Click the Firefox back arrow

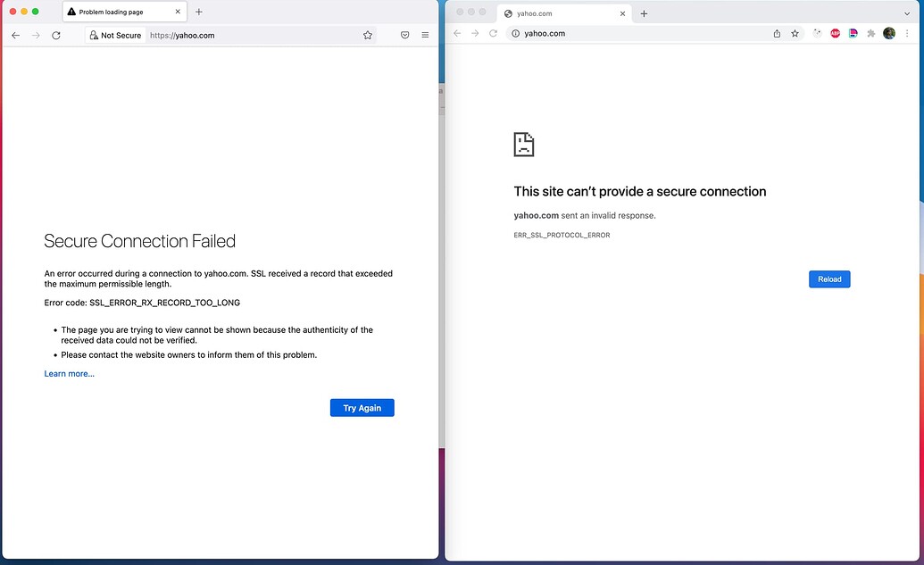(x=15, y=35)
